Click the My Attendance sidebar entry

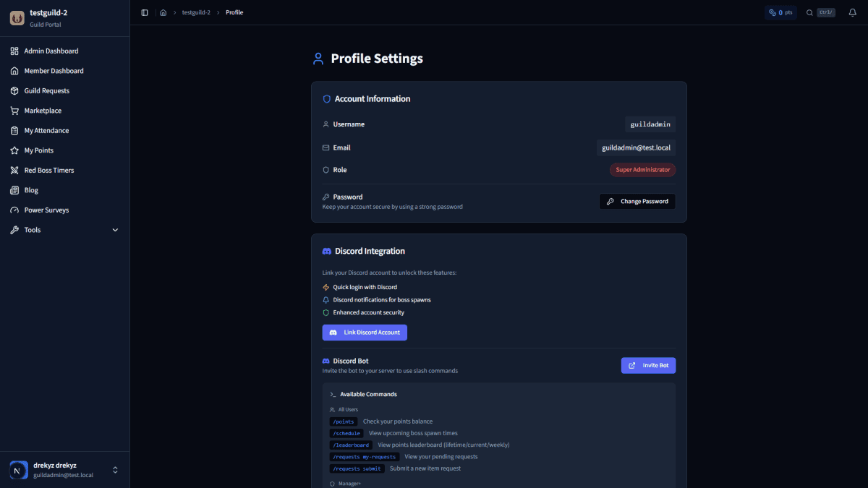pyautogui.click(x=48, y=130)
